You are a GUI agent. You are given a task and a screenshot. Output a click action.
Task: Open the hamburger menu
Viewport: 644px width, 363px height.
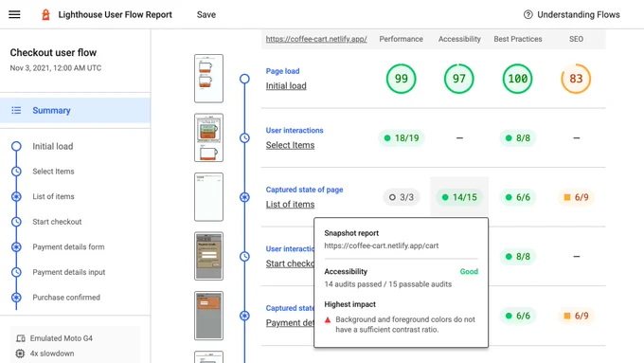14,14
